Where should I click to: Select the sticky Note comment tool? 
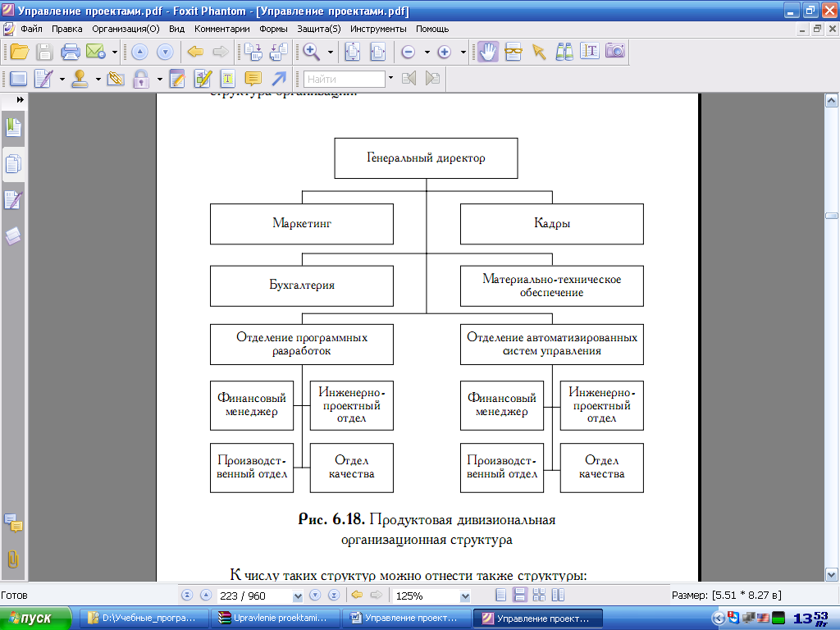253,79
